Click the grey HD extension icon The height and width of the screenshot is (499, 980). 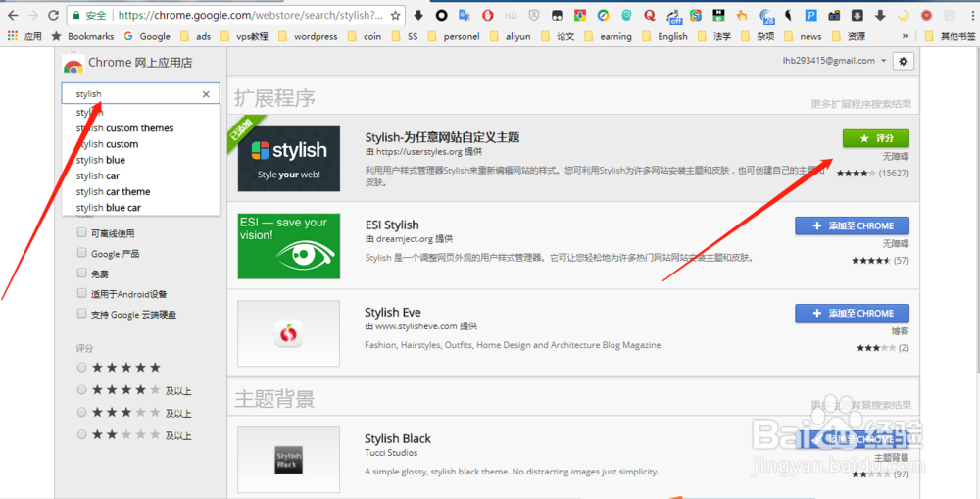pos(510,15)
